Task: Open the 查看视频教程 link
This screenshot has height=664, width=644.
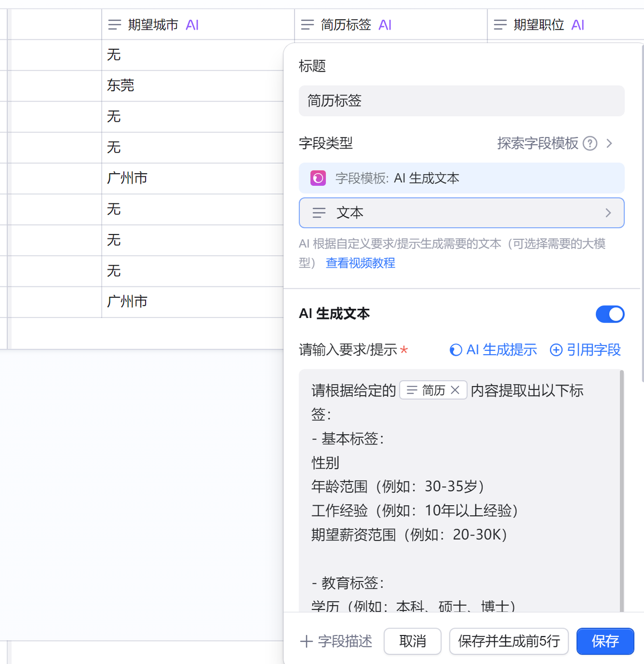Action: [x=360, y=263]
